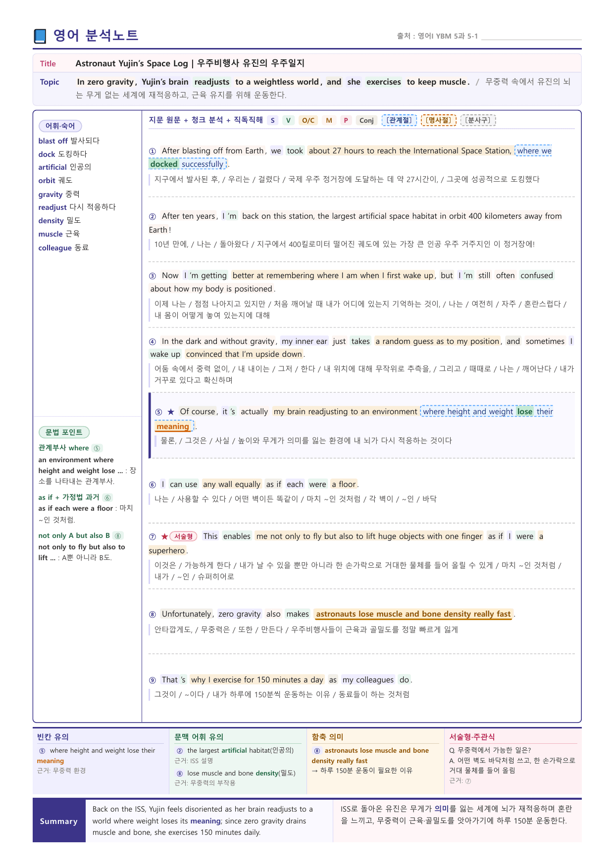Click vocabulary entry 'density 밀도'
614x868 pixels.
point(59,221)
